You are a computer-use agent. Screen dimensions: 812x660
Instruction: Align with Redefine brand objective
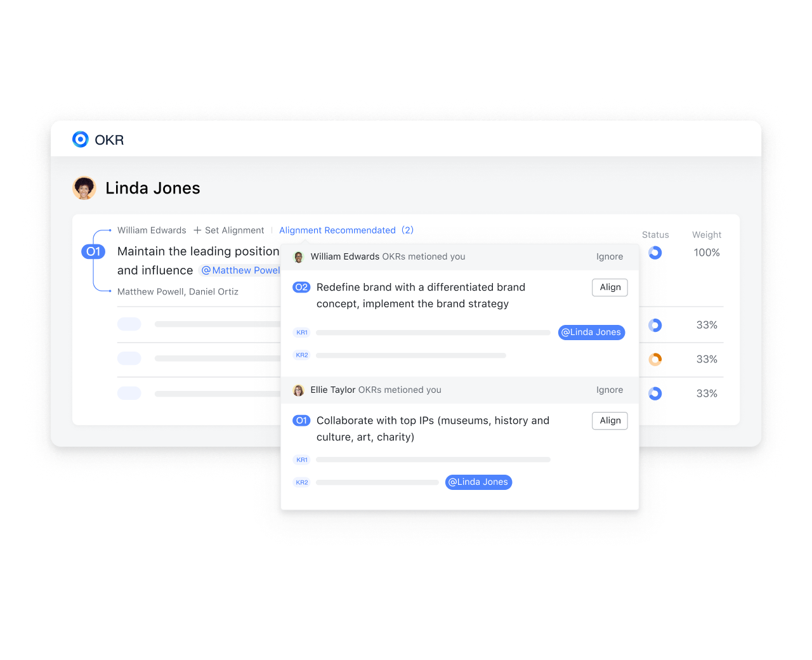point(610,287)
